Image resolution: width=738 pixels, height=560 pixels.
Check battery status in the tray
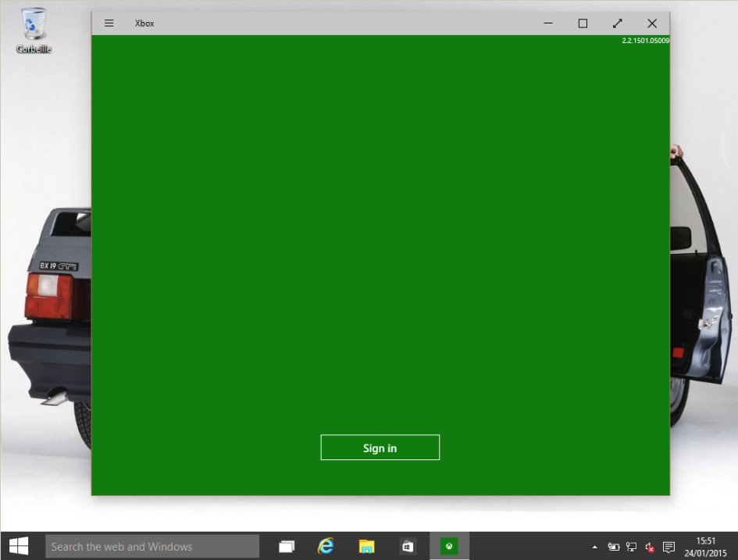click(614, 547)
